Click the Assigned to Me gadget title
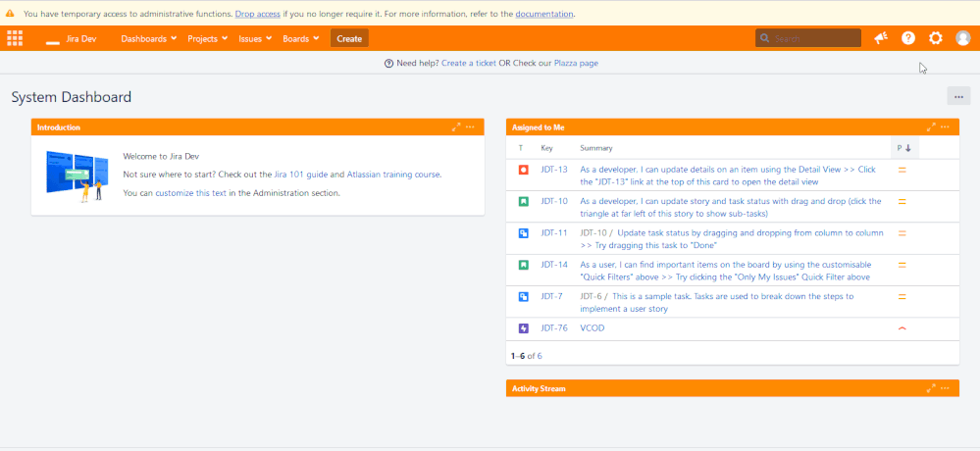The image size is (980, 451). point(539,126)
